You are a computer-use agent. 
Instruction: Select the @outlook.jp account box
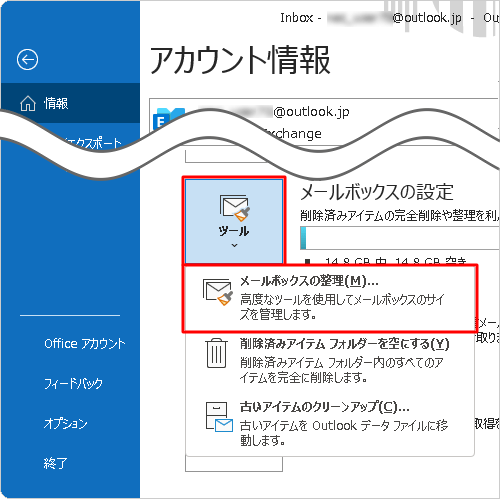point(324,122)
